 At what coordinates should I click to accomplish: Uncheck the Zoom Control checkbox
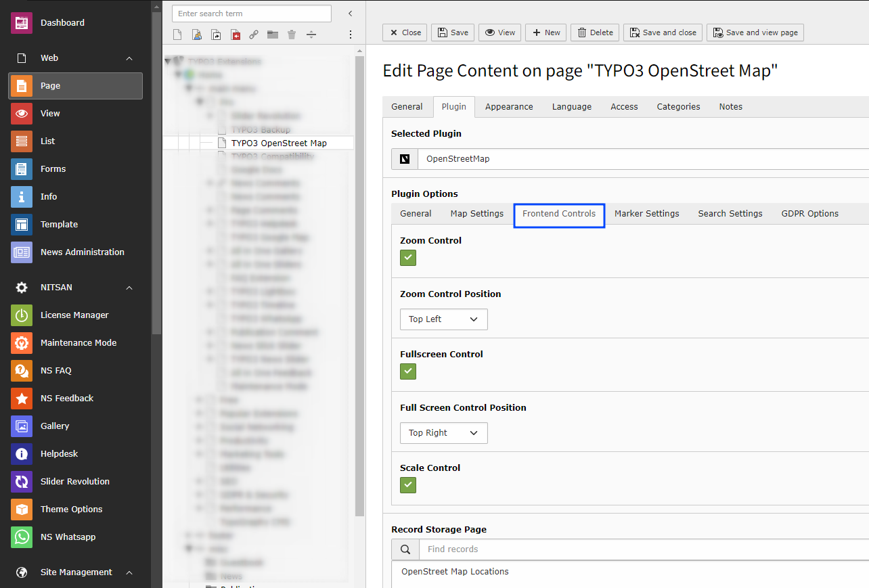[408, 258]
